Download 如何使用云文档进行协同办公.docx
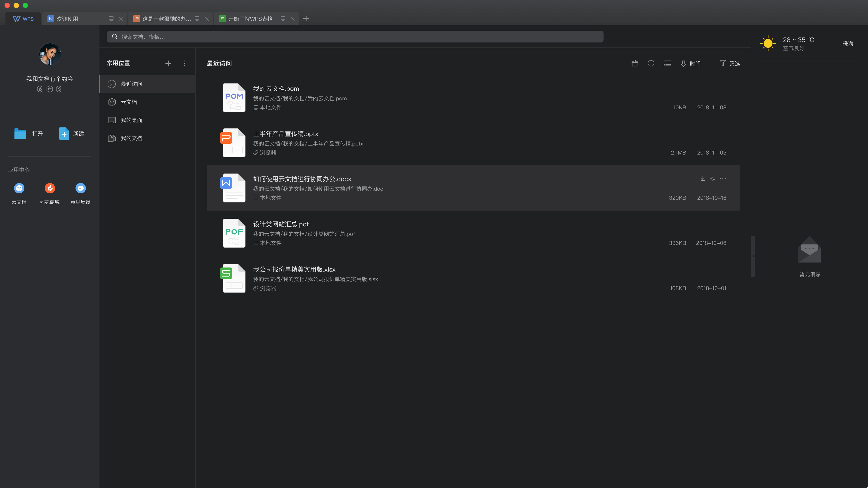 point(703,178)
